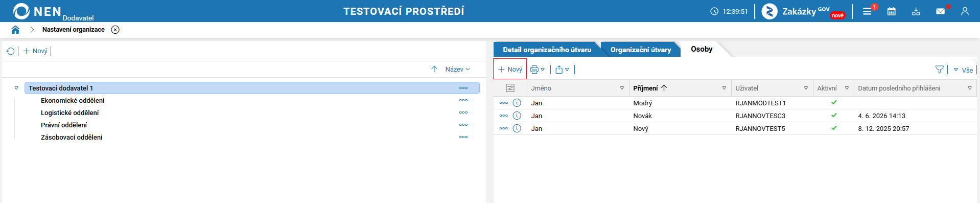Show info for Jan Modrý

(517, 103)
